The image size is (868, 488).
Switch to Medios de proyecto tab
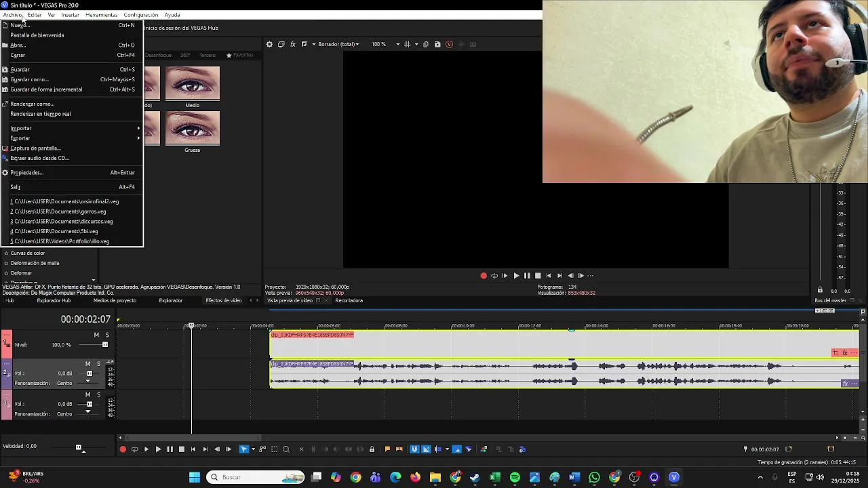point(115,300)
